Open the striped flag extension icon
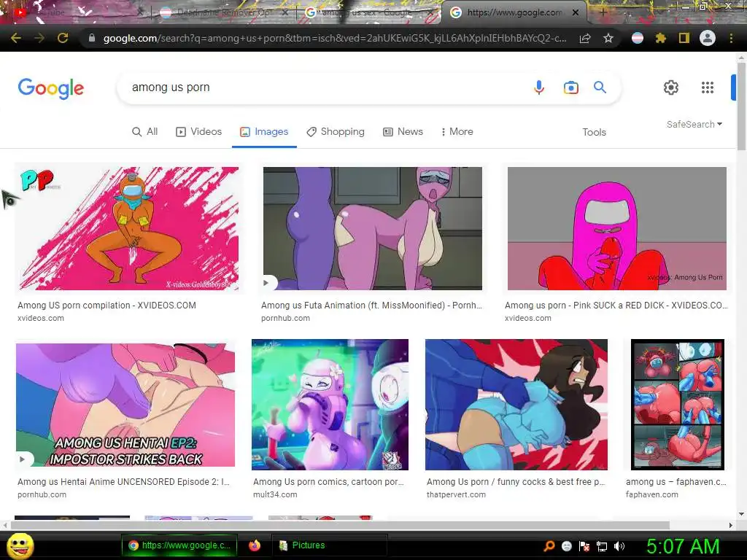 click(638, 38)
